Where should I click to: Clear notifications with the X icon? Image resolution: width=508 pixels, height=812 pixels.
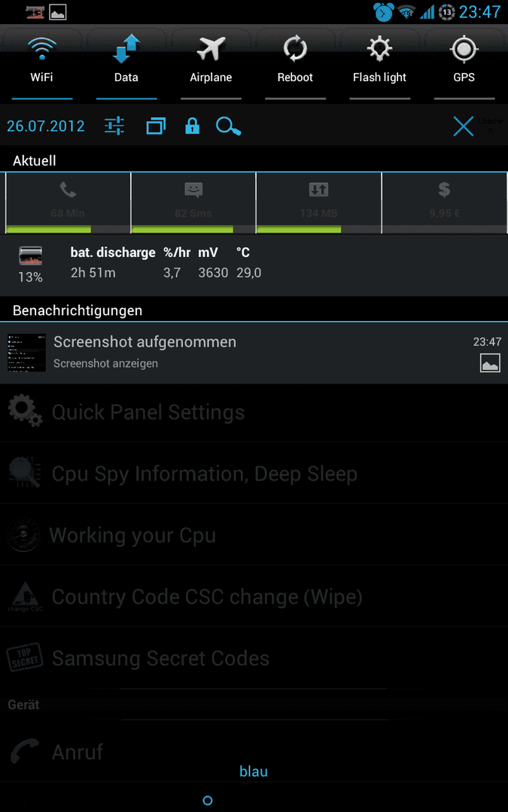tap(463, 126)
